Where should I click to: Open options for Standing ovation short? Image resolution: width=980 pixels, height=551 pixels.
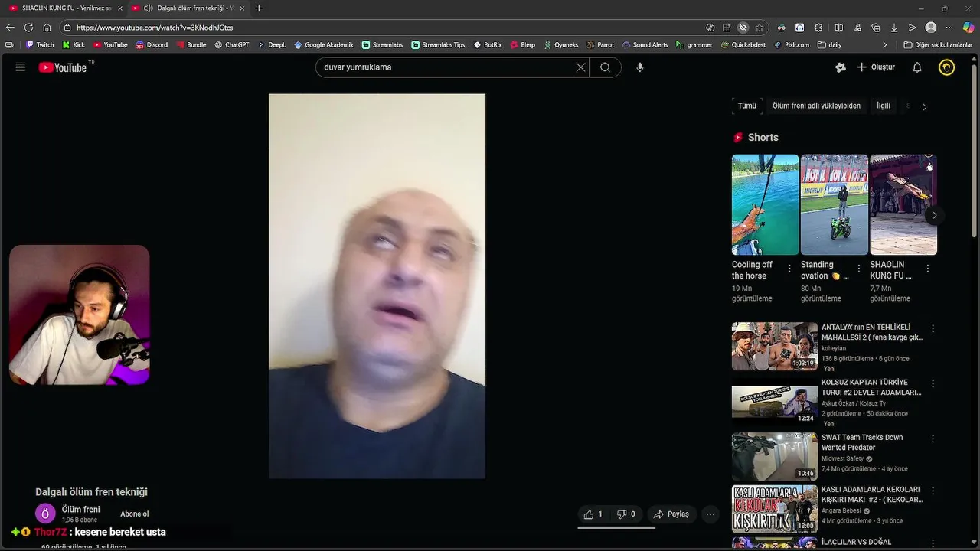click(x=858, y=269)
